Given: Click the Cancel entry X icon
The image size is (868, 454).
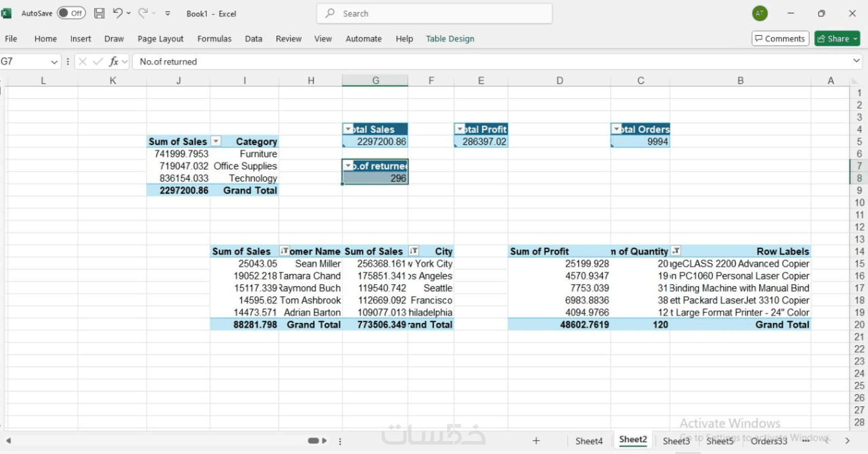Looking at the screenshot, I should (82, 61).
